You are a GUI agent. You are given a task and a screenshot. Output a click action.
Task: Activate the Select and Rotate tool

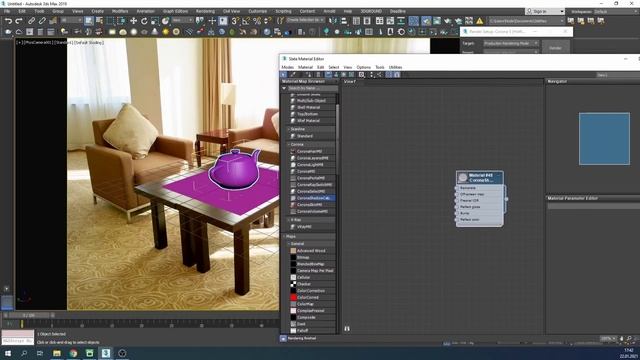(144, 21)
